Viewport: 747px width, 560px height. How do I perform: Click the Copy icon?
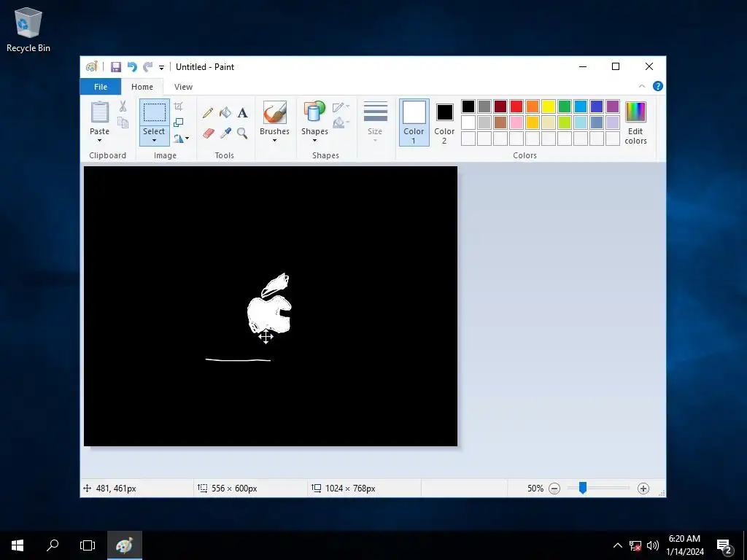(x=123, y=122)
